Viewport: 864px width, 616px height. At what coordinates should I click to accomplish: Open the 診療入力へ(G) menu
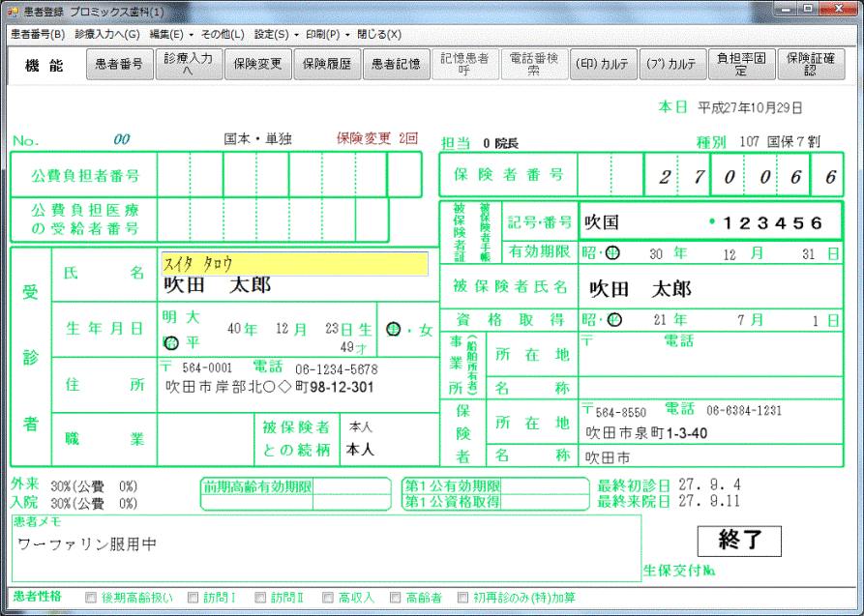107,34
